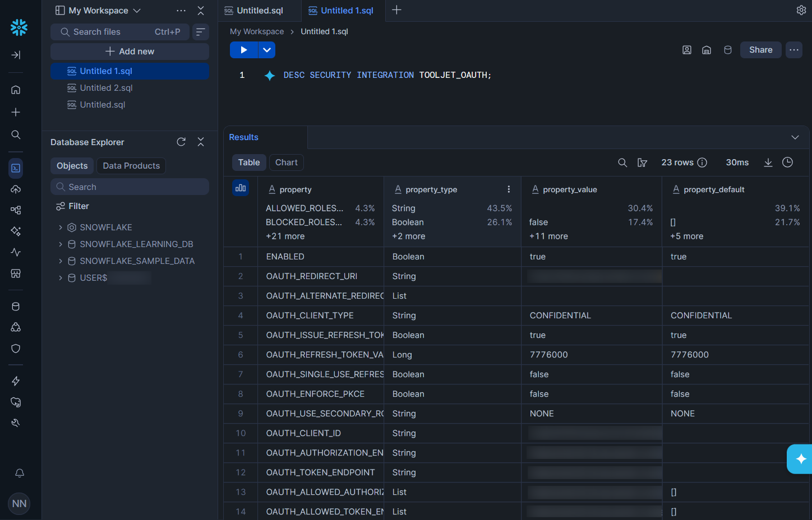Open the floating Copilot sparkle button
The image size is (812, 520).
pyautogui.click(x=800, y=459)
